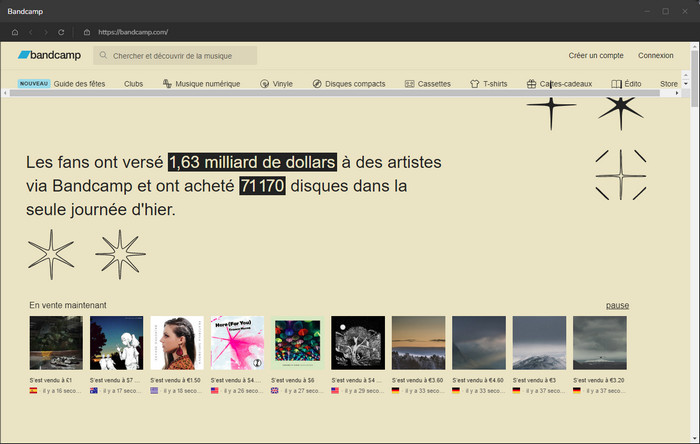This screenshot has height=444, width=700.
Task: Open the black-and-white tree album cover
Action: pos(358,343)
